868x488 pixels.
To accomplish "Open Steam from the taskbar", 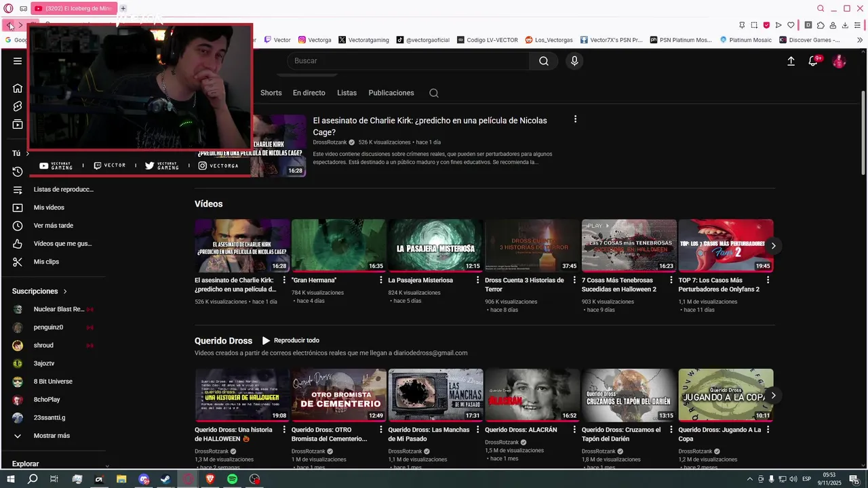I will tap(165, 479).
